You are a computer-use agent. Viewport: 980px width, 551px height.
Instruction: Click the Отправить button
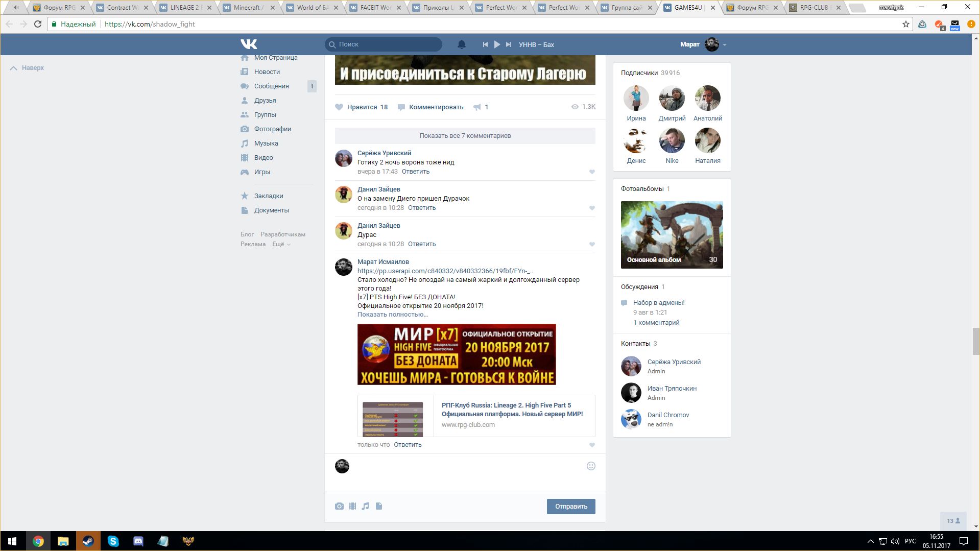(571, 507)
